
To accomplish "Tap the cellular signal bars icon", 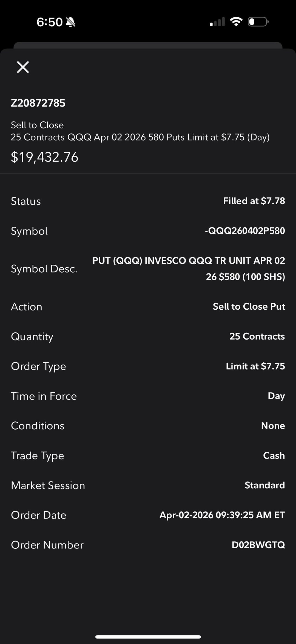I will pos(217,22).
